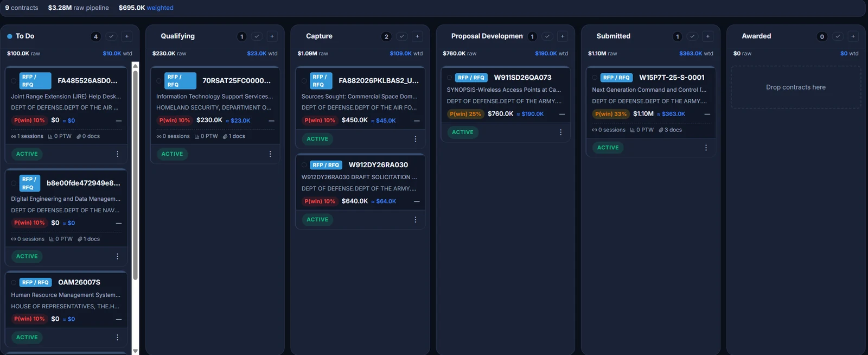Viewport: 868px width, 355px height.
Task: Expand the dash control on 70RSAT25FC0000 card
Action: pyautogui.click(x=272, y=121)
